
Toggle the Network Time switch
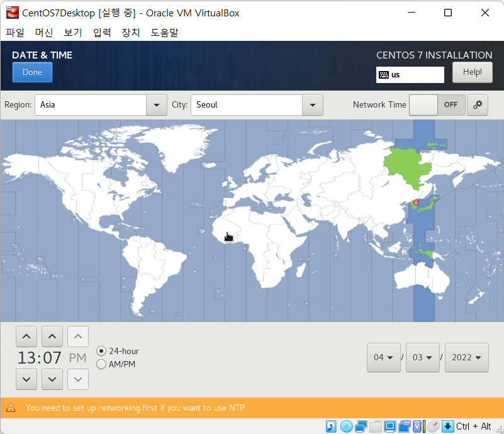pos(437,104)
